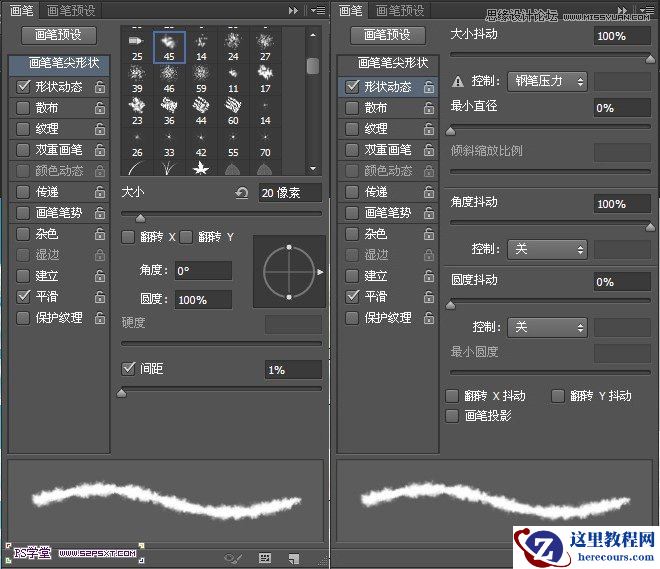Select brush tip thumbnail labeled 25
Viewport: 660px width, 569px height.
(137, 47)
